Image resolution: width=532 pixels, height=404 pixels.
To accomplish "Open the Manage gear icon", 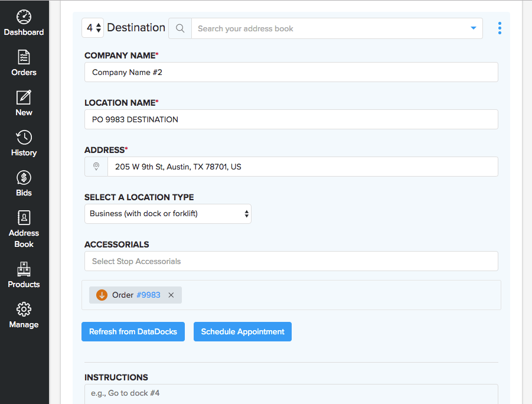I will (24, 309).
